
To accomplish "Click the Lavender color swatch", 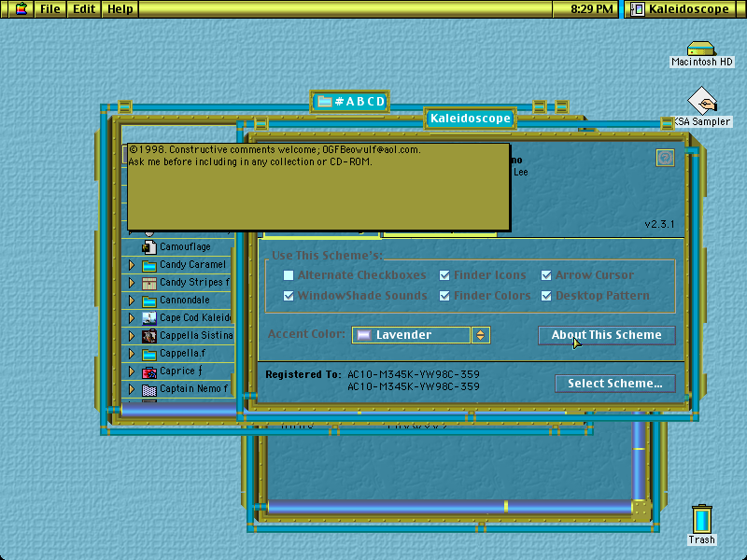I will [364, 335].
